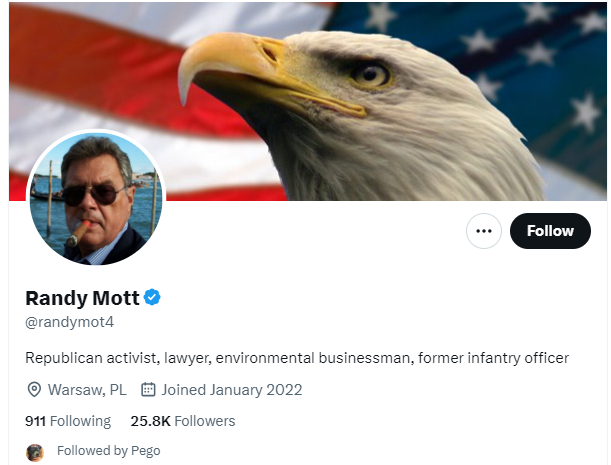Click the calendar icon beside join date
This screenshot has width=611, height=465.
point(148,390)
